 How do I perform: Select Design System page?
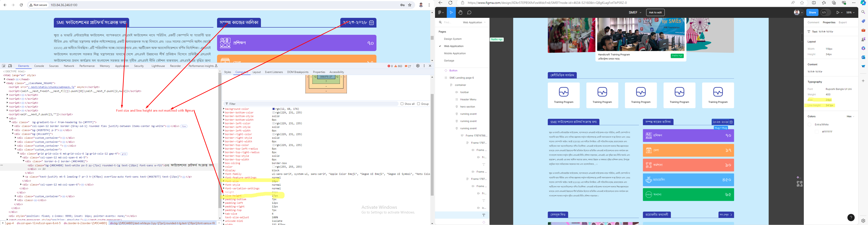coord(453,39)
